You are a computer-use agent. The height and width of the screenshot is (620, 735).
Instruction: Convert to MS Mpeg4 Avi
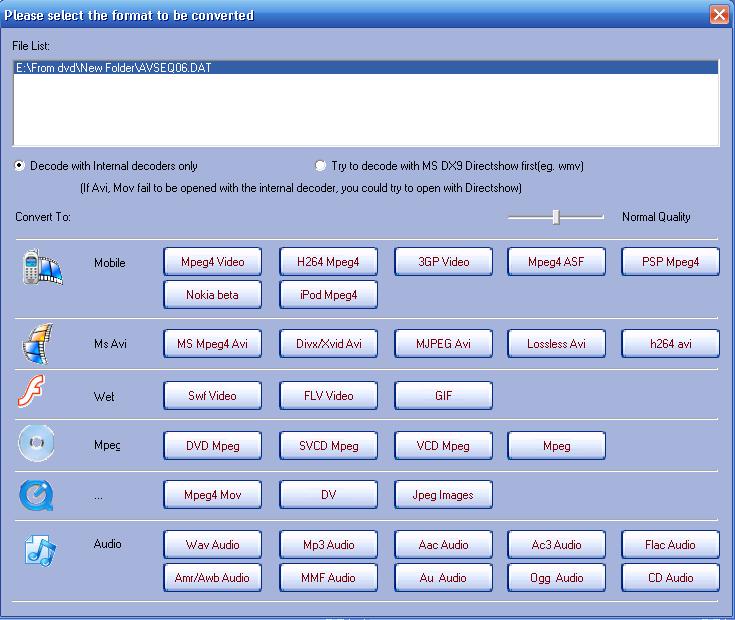[212, 344]
